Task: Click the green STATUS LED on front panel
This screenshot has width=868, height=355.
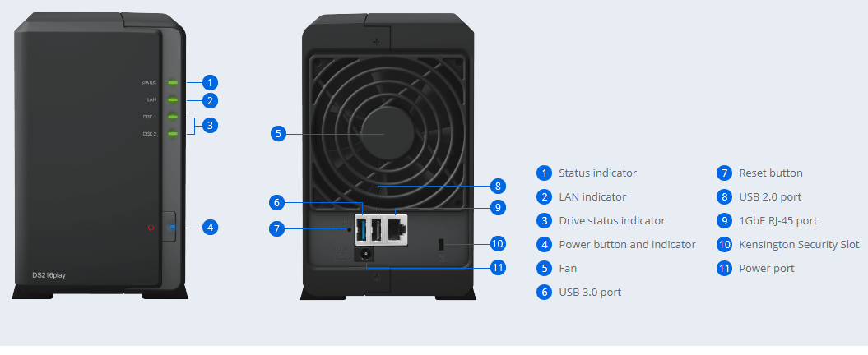Action: pos(173,83)
